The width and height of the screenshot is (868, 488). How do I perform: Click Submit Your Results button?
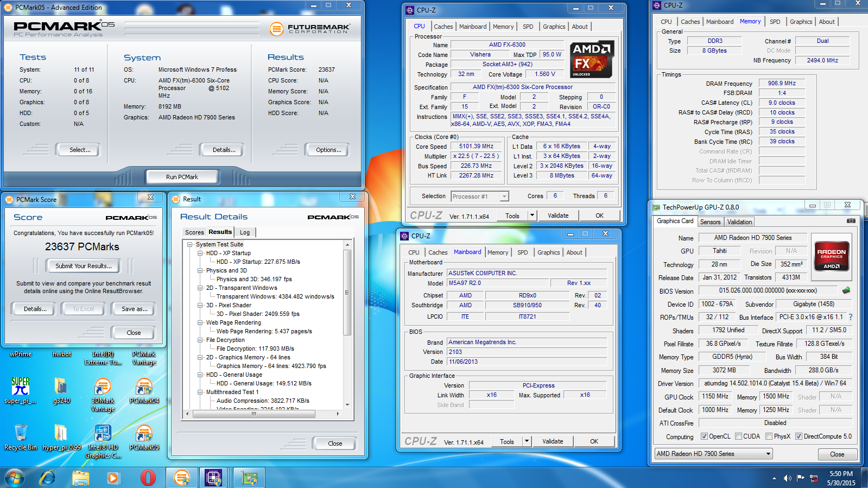point(84,266)
